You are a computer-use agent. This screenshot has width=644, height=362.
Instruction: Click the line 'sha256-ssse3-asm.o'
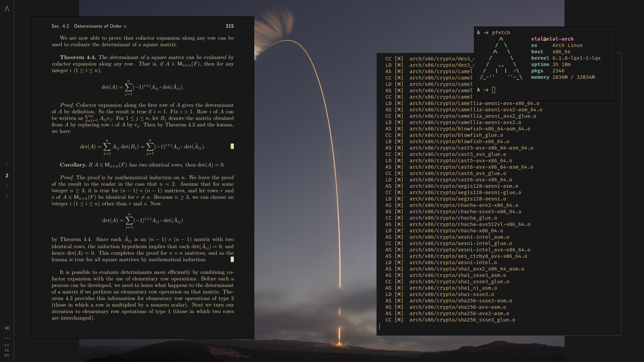point(449,301)
